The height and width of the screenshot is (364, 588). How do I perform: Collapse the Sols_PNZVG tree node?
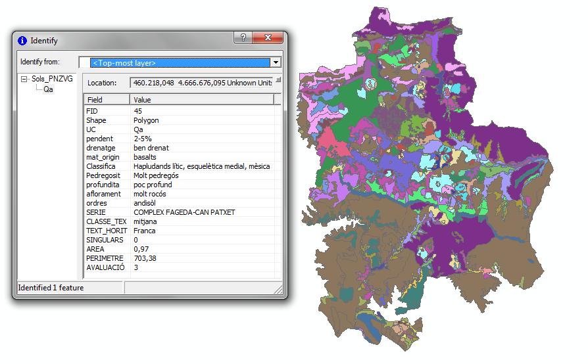tap(24, 79)
